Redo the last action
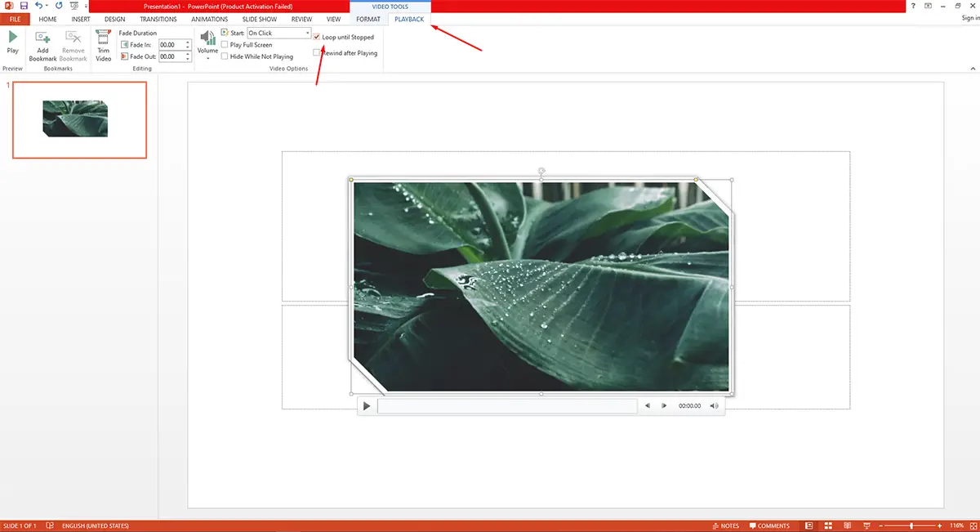The width and height of the screenshot is (980, 532). coord(59,6)
